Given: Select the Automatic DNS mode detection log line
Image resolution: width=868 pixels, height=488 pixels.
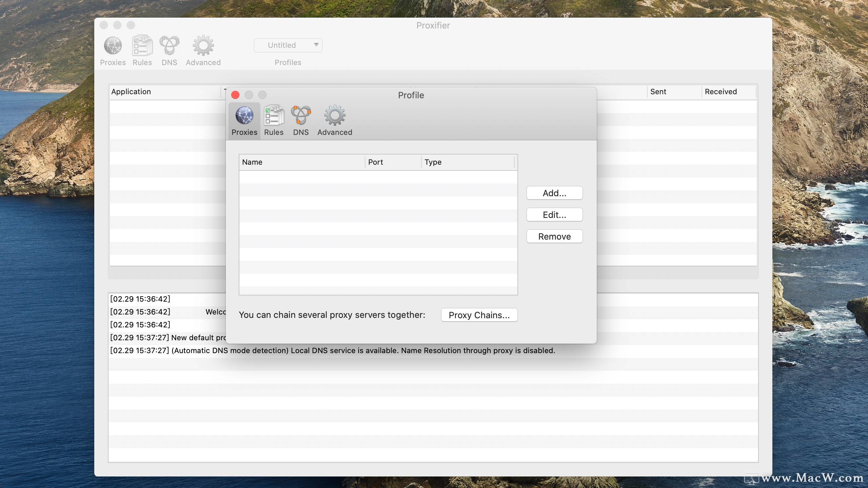Looking at the screenshot, I should 433,351.
